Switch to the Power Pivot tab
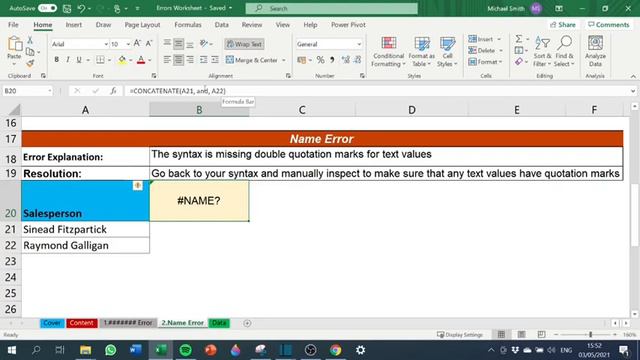 tap(348, 25)
